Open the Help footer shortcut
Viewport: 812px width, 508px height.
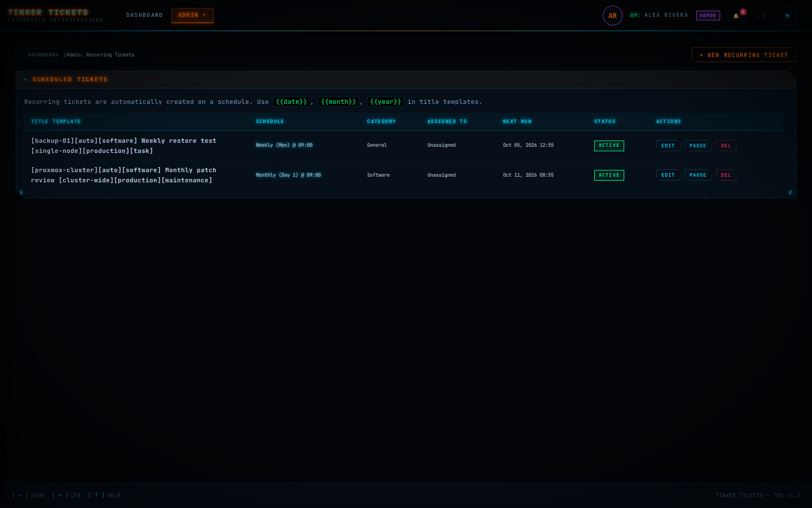104,496
